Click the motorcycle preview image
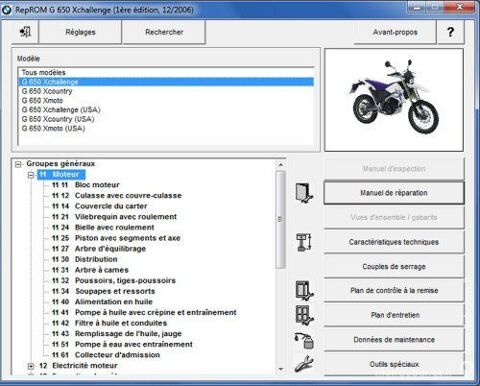This screenshot has width=480, height=386. 394,100
